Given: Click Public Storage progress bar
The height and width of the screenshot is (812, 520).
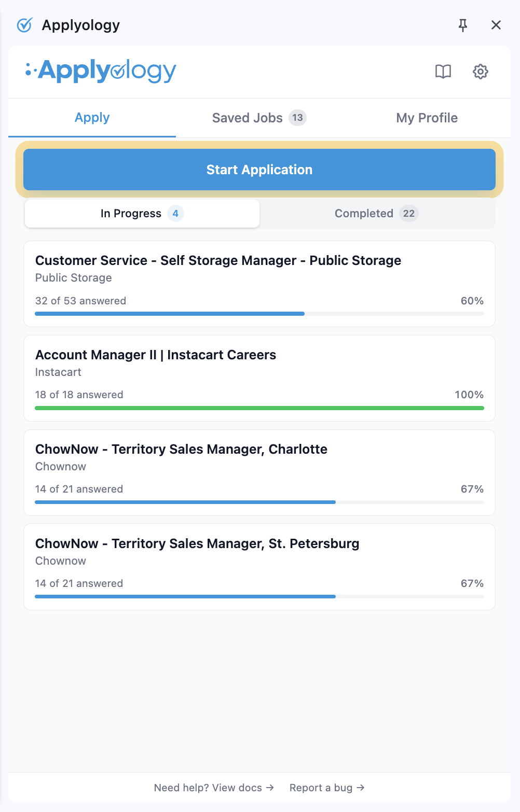Looking at the screenshot, I should point(259,314).
